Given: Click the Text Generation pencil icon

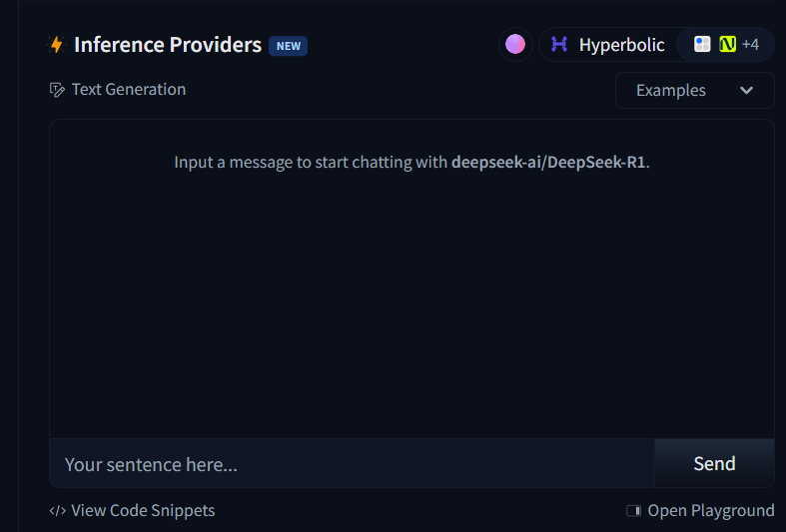Looking at the screenshot, I should coord(57,90).
